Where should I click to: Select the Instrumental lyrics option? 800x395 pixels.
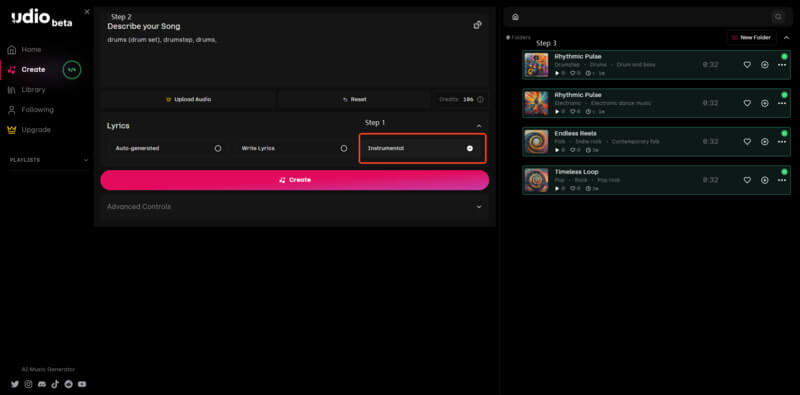(x=422, y=149)
